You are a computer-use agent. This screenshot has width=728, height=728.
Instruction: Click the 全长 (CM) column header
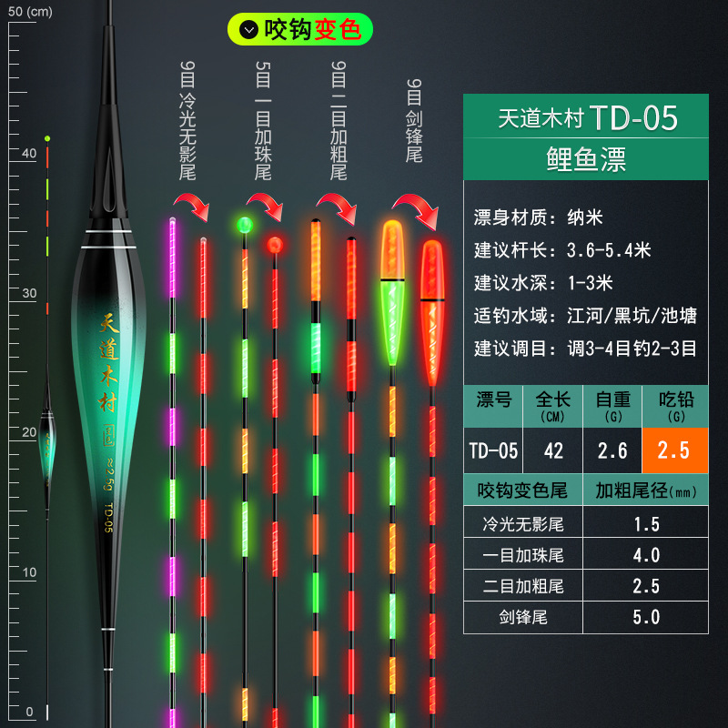(553, 406)
